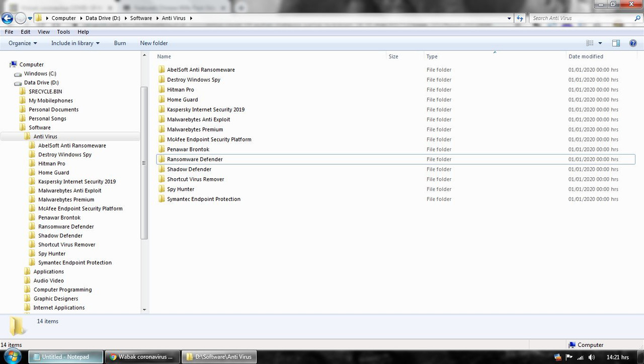Click the taskbar clock showing 14:21 hrs
Screen dimensions: 644x364
click(618, 357)
